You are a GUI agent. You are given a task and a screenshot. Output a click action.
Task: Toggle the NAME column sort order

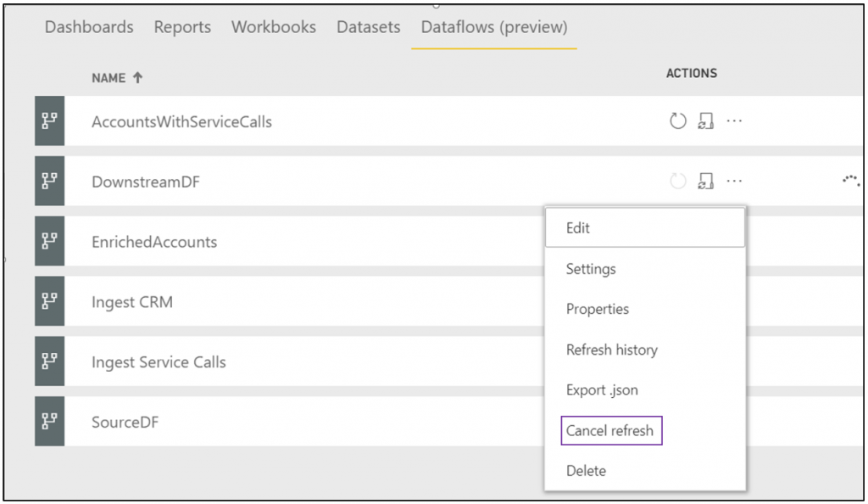pyautogui.click(x=118, y=76)
